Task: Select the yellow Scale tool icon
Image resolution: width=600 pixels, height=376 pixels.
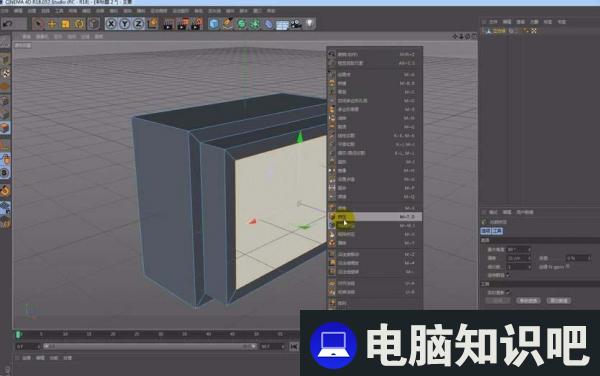Action: pos(65,24)
